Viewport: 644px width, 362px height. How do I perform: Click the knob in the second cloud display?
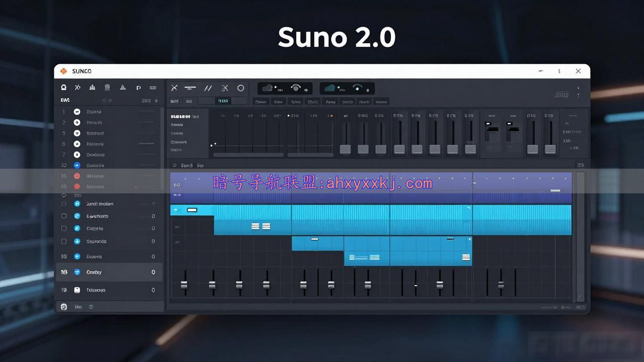click(x=358, y=88)
